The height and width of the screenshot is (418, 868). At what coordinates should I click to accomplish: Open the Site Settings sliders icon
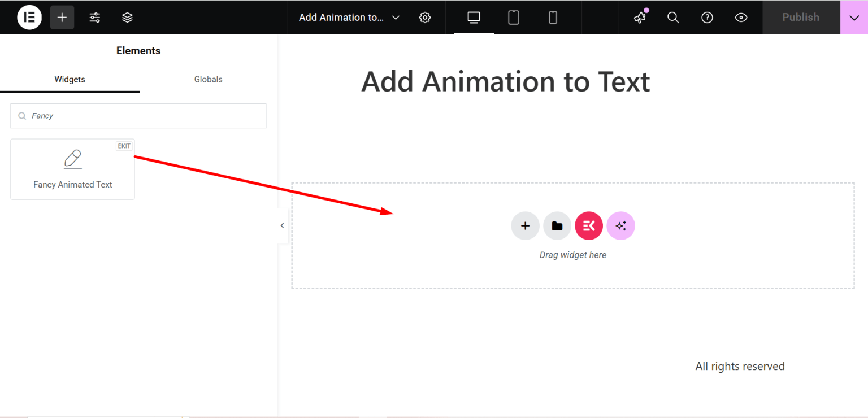pos(94,17)
